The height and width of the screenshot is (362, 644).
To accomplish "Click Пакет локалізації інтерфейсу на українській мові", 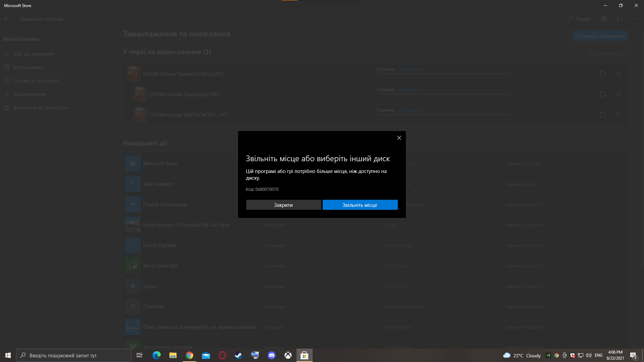I will tap(199, 327).
